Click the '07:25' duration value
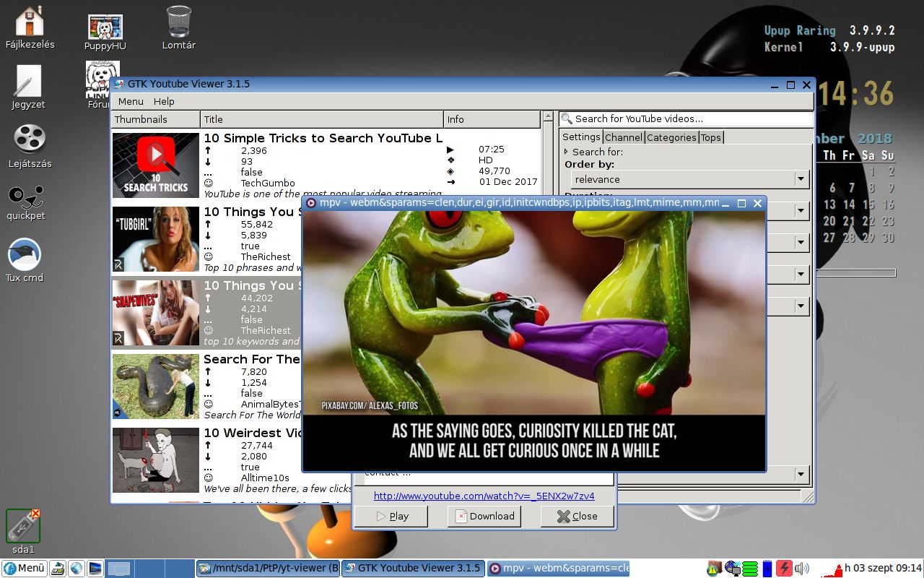 click(x=492, y=150)
